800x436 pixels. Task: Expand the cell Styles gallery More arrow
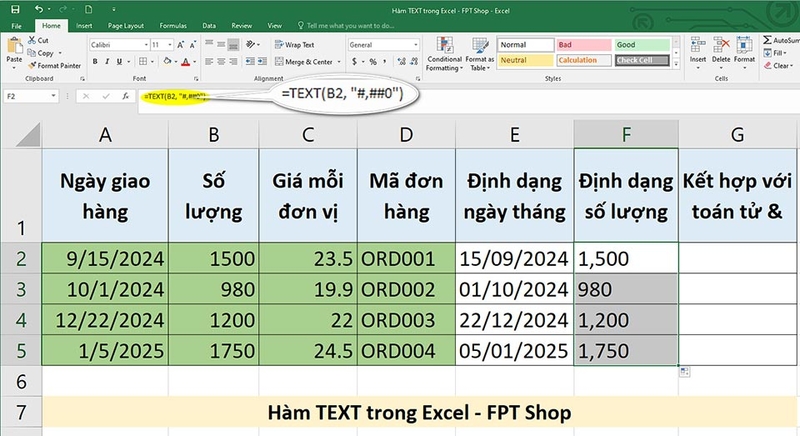point(677,65)
